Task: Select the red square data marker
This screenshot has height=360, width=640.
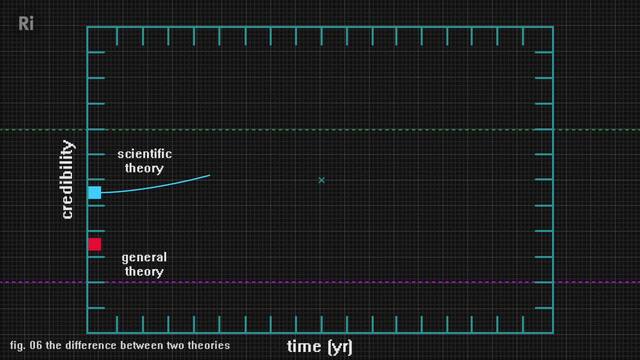Action: click(x=95, y=244)
